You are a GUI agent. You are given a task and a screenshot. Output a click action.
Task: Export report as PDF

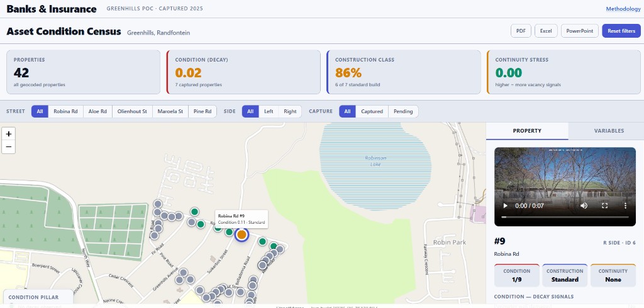click(x=521, y=31)
